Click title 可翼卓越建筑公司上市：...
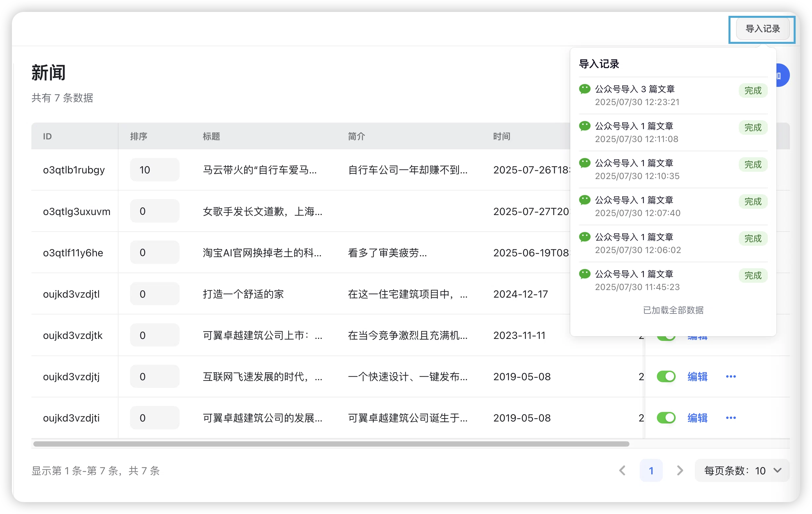Image resolution: width=812 pixels, height=514 pixels. (x=262, y=335)
